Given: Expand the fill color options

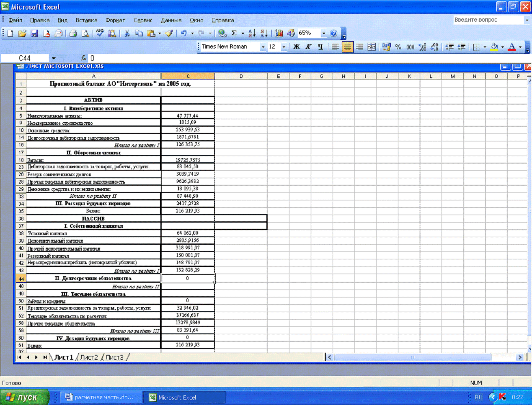Looking at the screenshot, I should coord(502,47).
